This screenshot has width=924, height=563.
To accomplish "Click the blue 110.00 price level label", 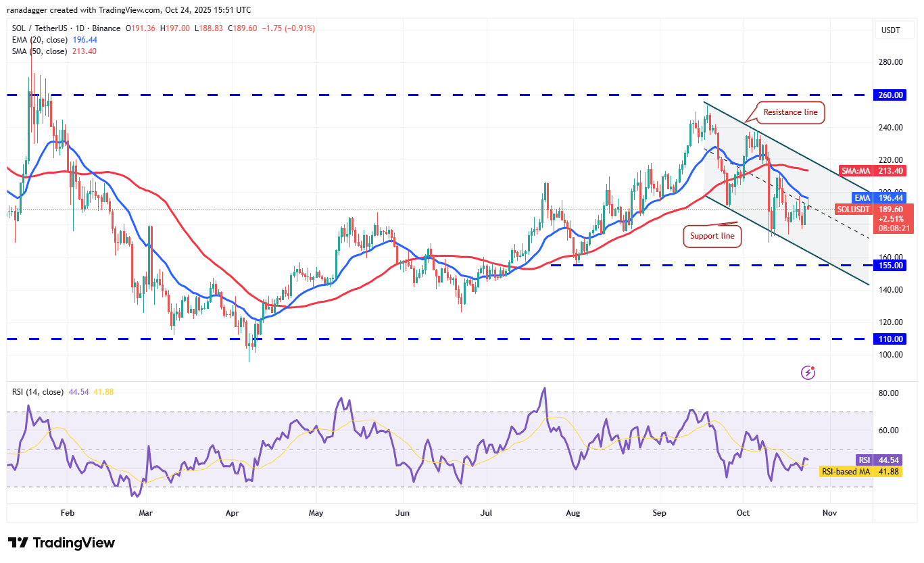I will tap(890, 339).
